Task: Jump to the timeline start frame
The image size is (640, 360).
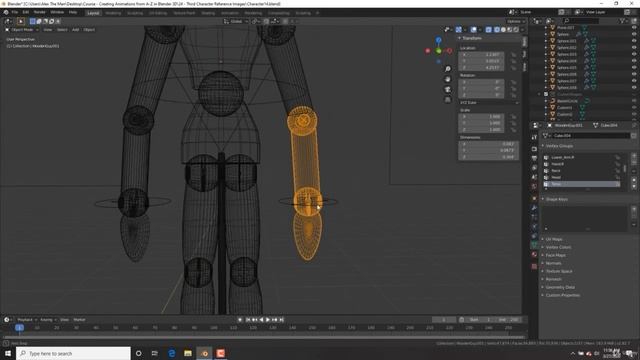Action: (x=248, y=320)
